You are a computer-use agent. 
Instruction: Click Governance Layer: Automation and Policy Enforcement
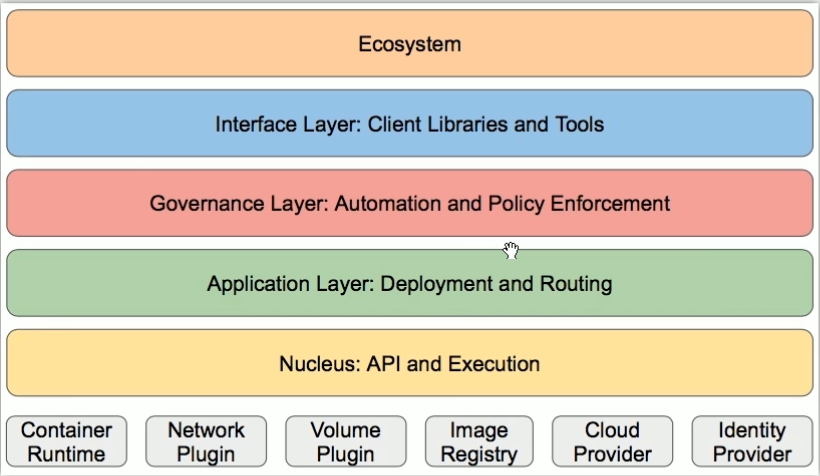pos(409,203)
